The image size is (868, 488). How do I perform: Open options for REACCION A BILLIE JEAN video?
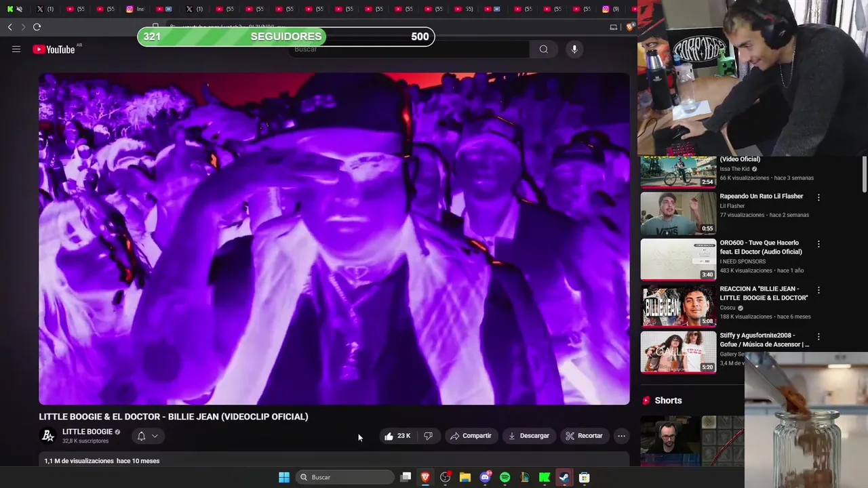818,290
